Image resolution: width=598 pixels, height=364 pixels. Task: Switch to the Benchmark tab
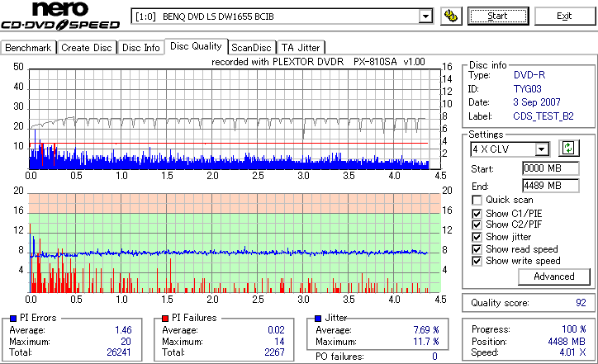(28, 48)
